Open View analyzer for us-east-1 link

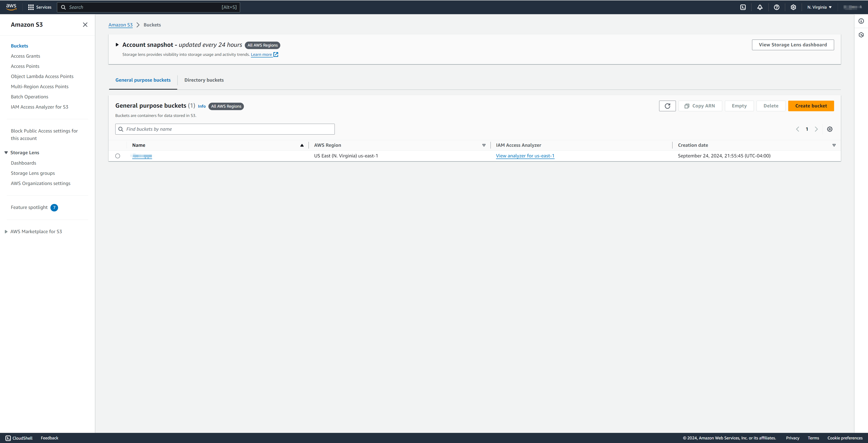click(x=525, y=156)
